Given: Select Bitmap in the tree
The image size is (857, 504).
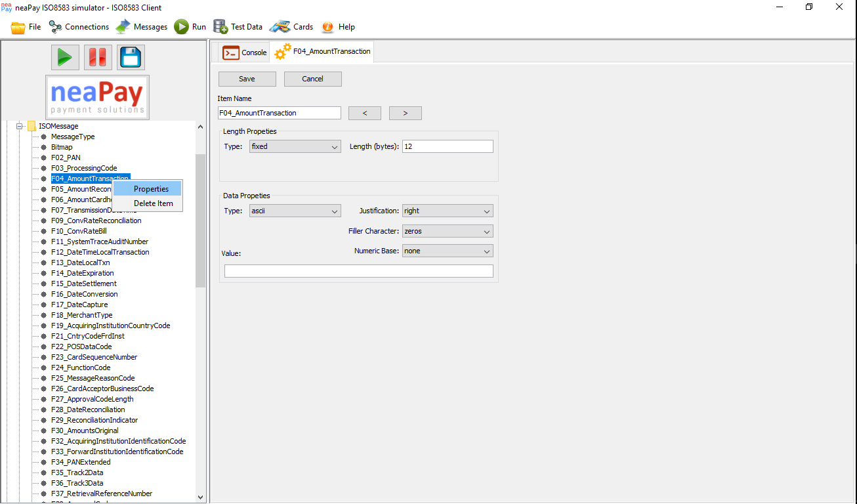Looking at the screenshot, I should pyautogui.click(x=62, y=147).
